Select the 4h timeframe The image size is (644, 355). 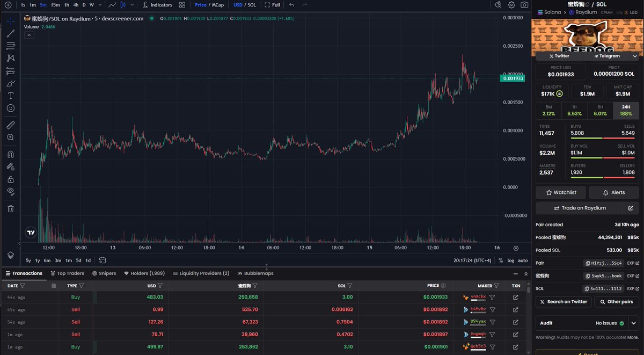pos(76,5)
